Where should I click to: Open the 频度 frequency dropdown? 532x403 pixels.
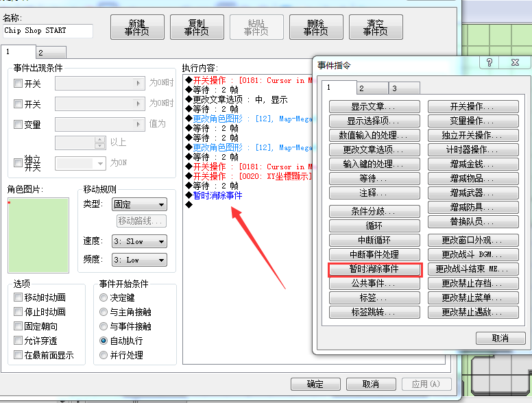pos(139,260)
